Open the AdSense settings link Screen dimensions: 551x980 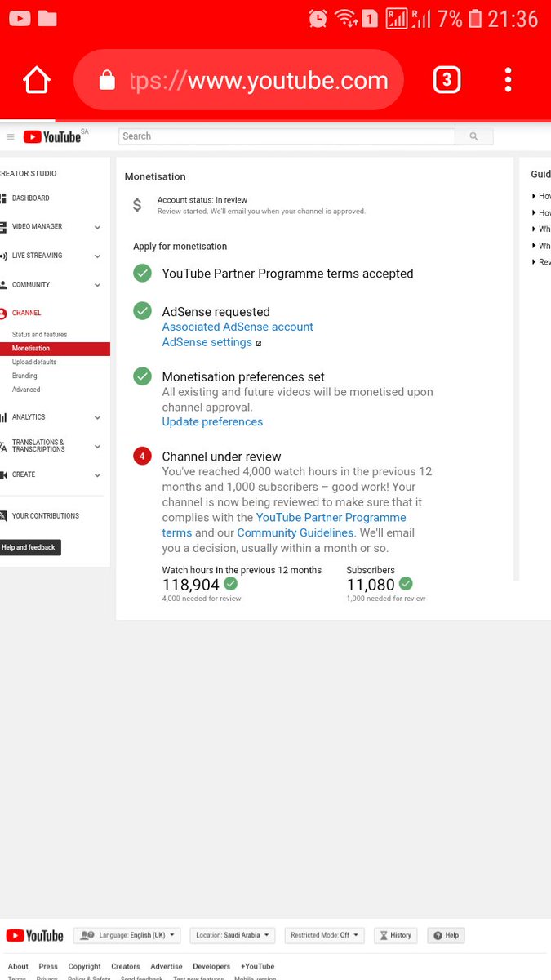(x=207, y=342)
